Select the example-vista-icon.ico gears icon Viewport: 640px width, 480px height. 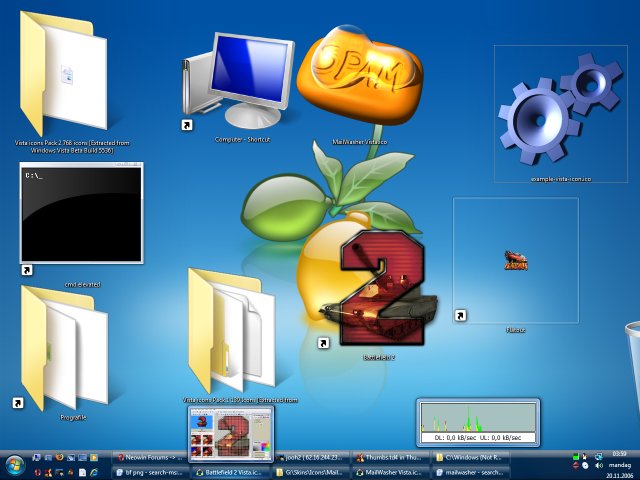click(x=561, y=109)
